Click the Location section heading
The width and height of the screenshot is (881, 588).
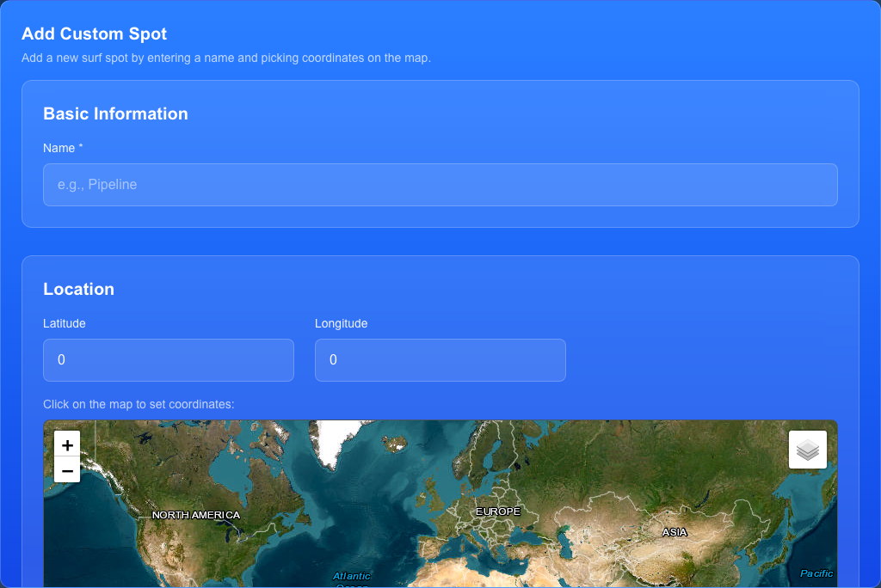click(x=78, y=289)
